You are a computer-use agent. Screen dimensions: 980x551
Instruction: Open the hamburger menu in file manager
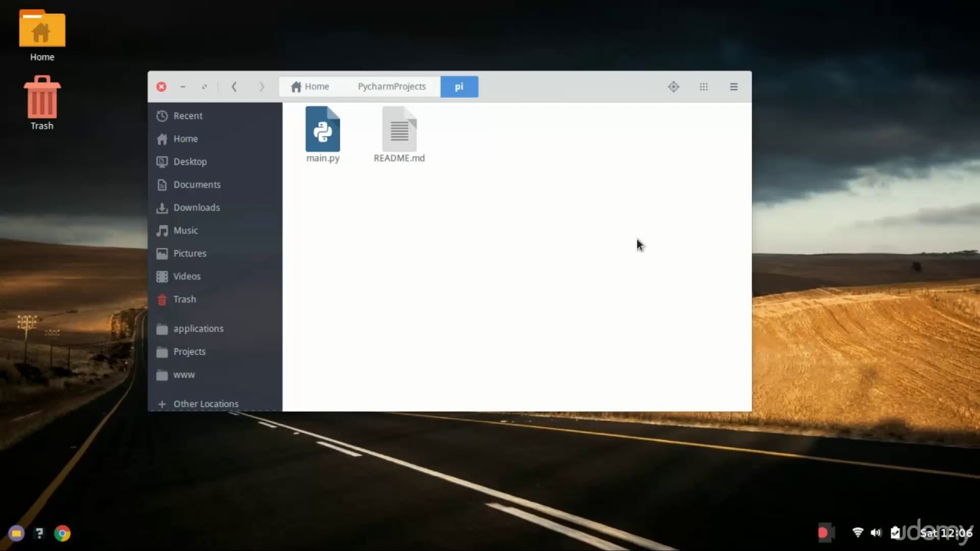coord(733,86)
